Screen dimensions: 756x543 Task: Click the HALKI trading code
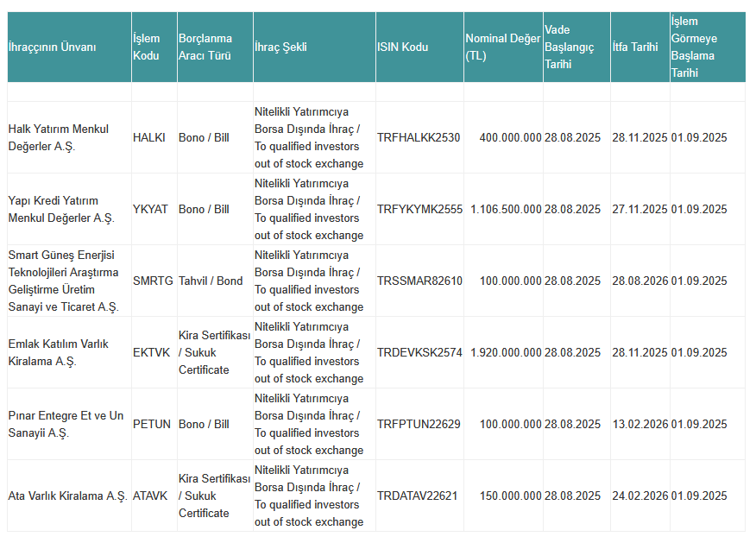click(149, 138)
